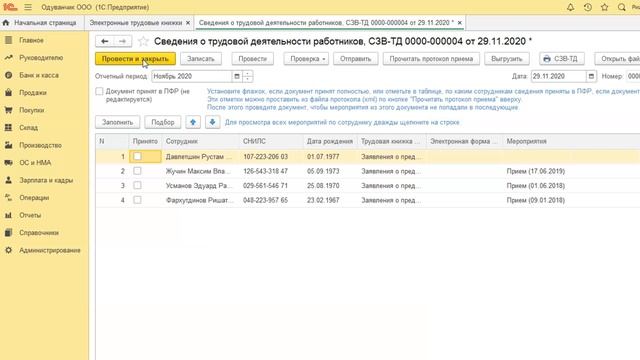Open calendar picker for Дата field
Image resolution: width=640 pixels, height=360 pixels.
(591, 76)
